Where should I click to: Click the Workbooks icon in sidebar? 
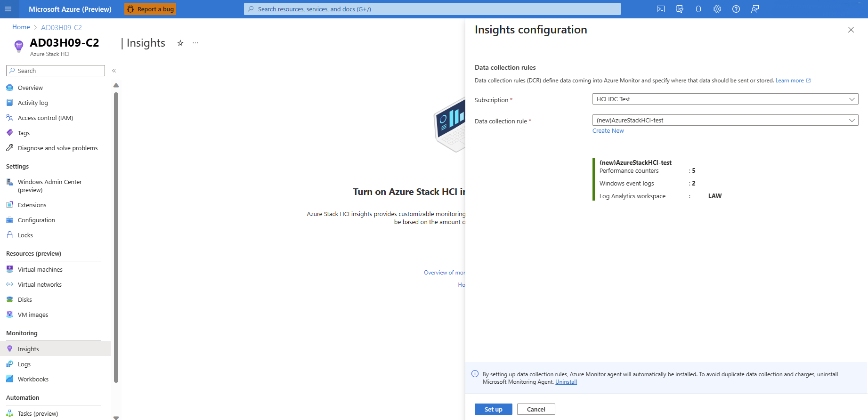point(9,379)
